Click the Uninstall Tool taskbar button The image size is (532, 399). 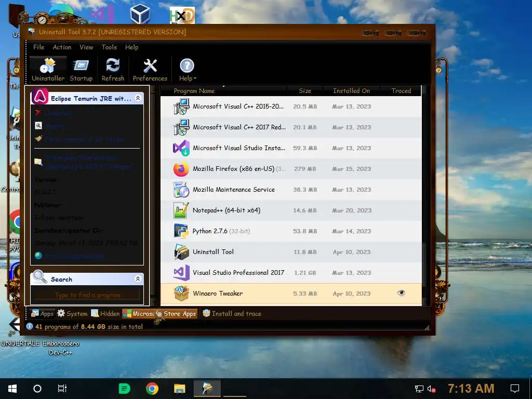(207, 389)
